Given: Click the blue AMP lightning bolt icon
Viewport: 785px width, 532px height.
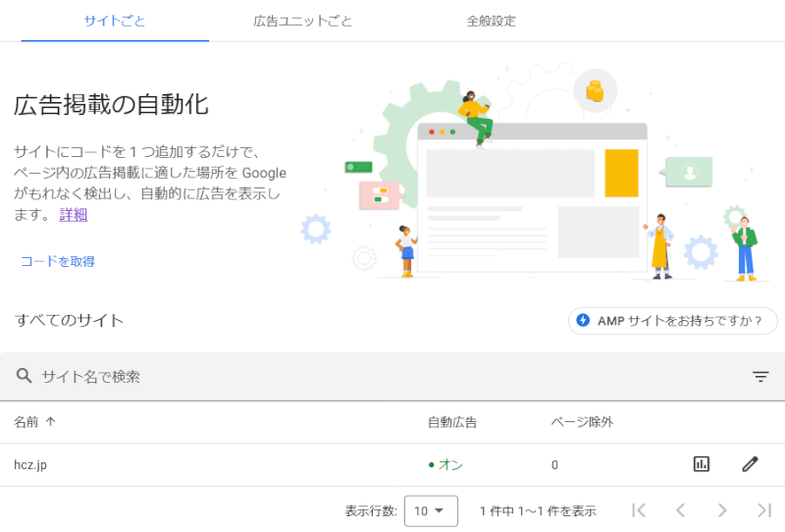Looking at the screenshot, I should pos(583,320).
